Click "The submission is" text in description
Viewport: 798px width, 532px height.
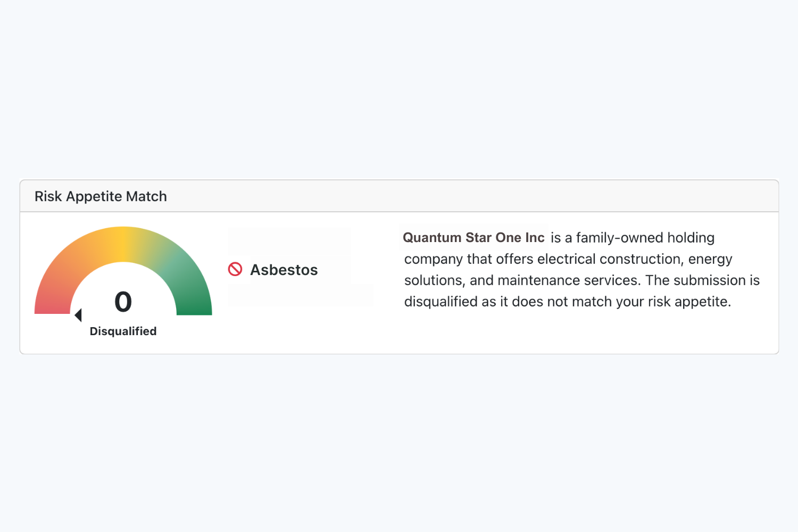[x=702, y=280]
